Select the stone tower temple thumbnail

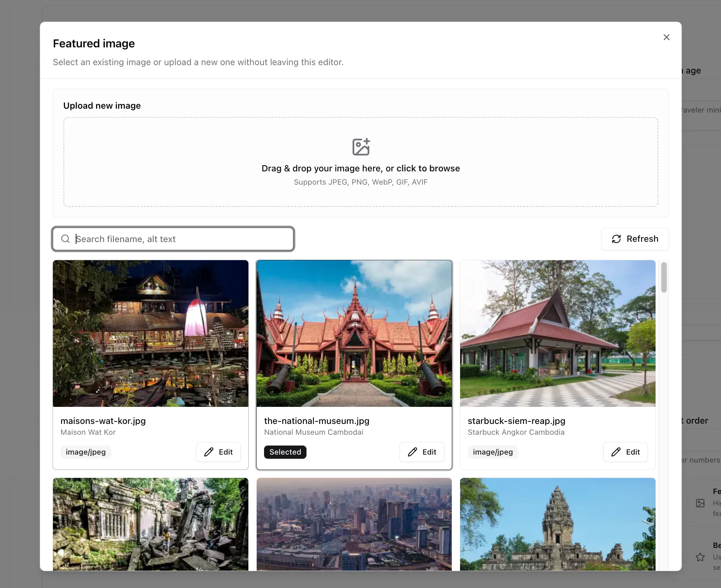click(x=558, y=524)
